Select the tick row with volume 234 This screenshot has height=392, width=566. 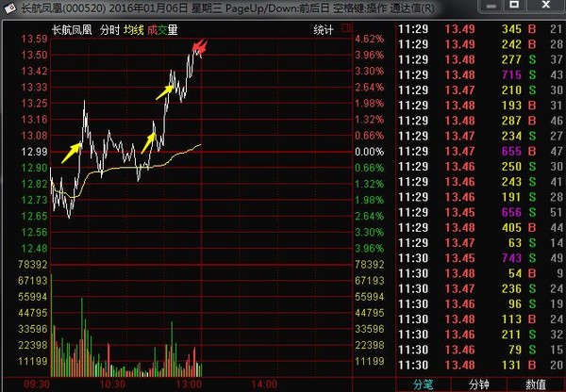tap(481, 136)
